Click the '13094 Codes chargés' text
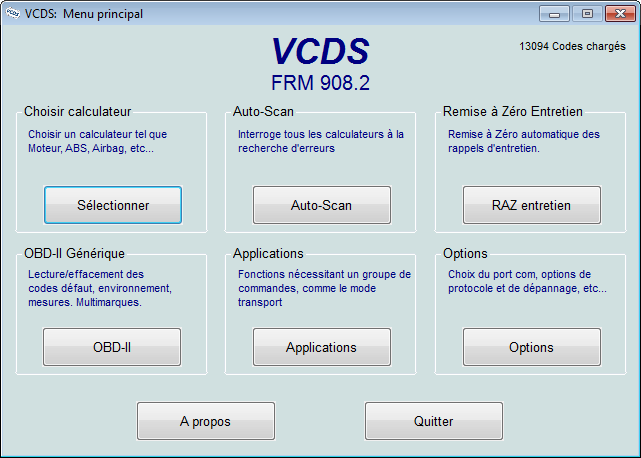 pyautogui.click(x=572, y=46)
